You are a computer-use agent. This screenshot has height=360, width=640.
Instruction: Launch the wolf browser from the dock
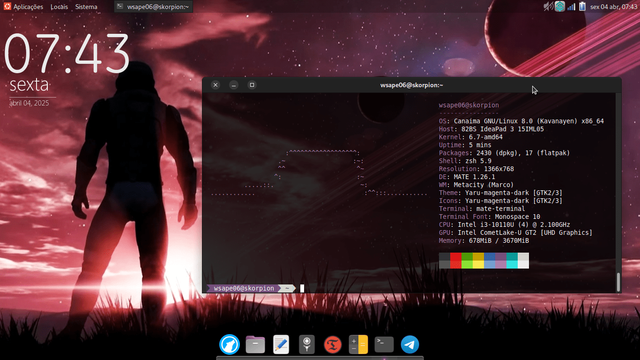[x=229, y=344]
